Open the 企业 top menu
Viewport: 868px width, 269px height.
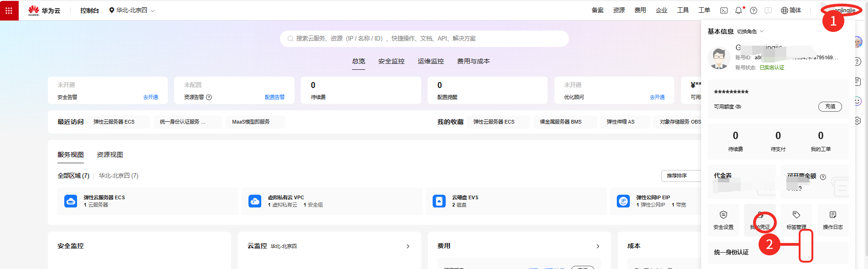pos(662,10)
